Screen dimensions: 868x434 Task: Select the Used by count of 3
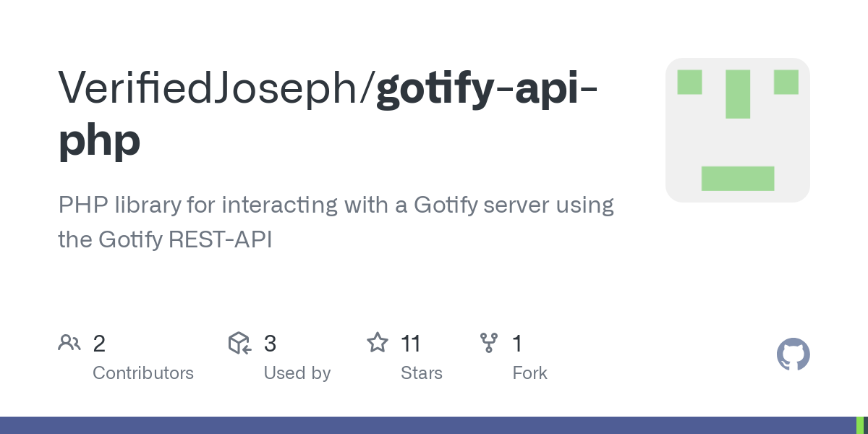(270, 344)
